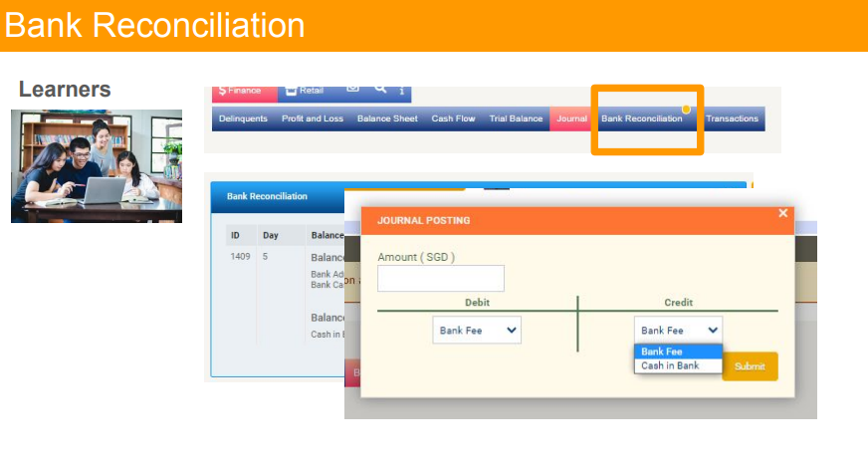Image resolution: width=868 pixels, height=465 pixels.
Task: Switch to the Journal tab
Action: click(571, 118)
